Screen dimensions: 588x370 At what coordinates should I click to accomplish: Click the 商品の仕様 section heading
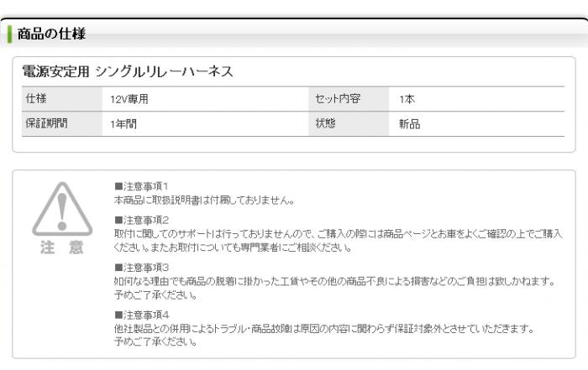tap(51, 34)
